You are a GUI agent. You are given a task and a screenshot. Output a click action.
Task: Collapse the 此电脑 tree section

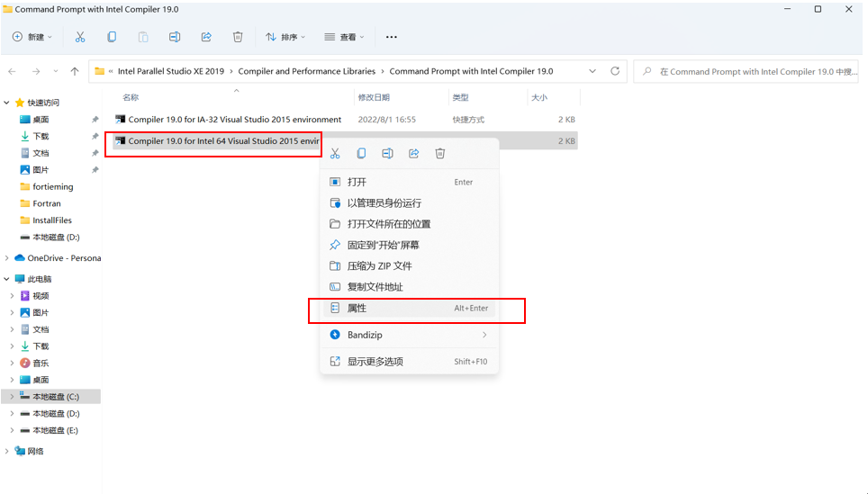(x=6, y=279)
